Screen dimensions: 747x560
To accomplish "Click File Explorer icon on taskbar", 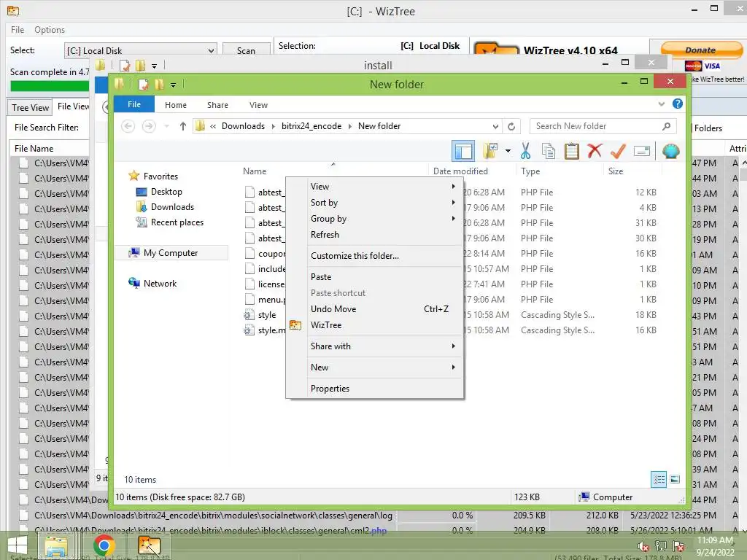I will (56, 546).
